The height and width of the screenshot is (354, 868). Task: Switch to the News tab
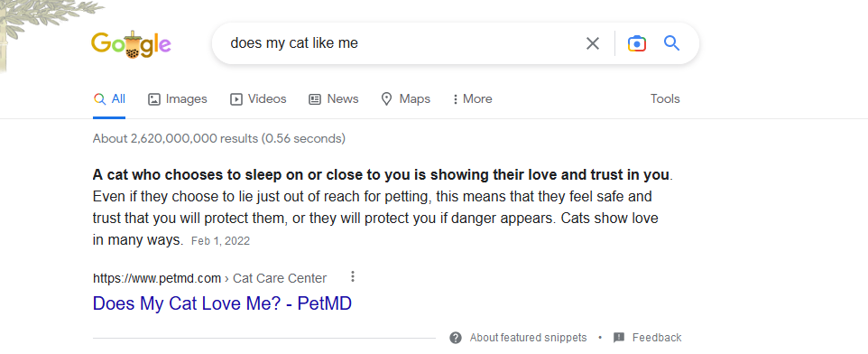tap(334, 99)
